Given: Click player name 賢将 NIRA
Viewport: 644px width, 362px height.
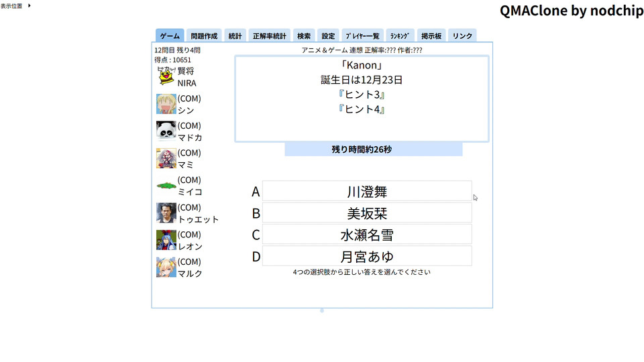Looking at the screenshot, I should point(187,76).
